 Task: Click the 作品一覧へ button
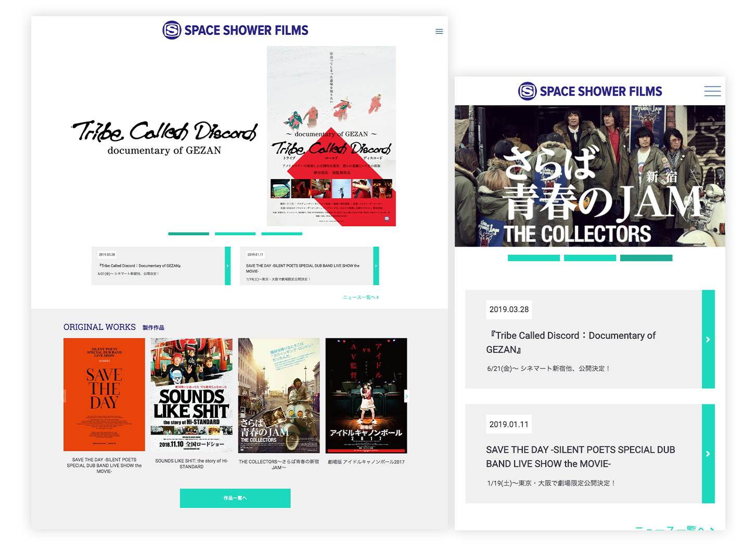(235, 498)
